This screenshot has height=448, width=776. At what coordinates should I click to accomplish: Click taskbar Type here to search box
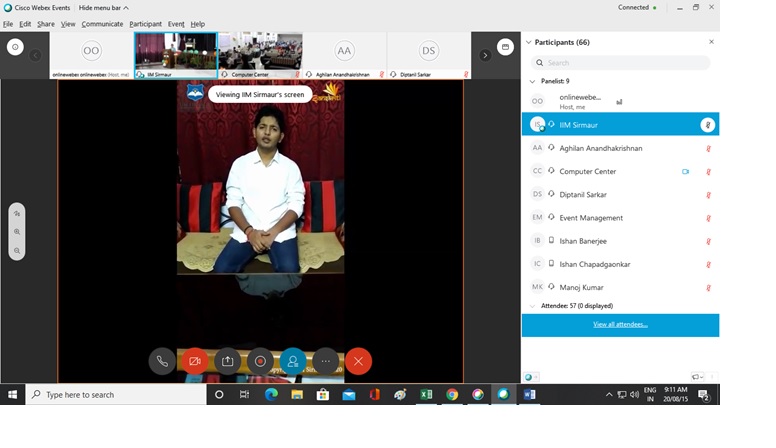[x=116, y=395]
